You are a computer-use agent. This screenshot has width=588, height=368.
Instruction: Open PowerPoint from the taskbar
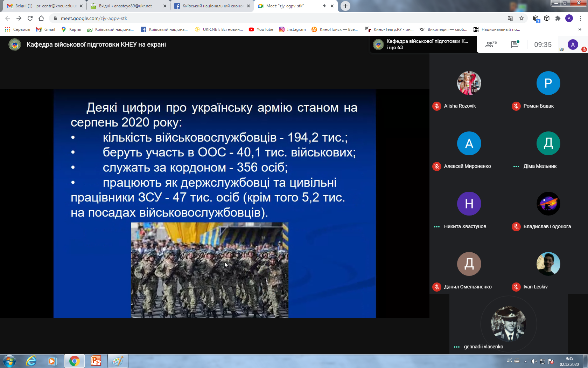96,361
